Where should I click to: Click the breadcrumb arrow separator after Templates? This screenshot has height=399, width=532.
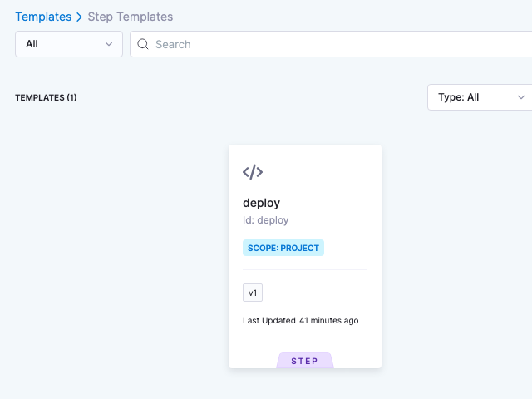click(79, 17)
